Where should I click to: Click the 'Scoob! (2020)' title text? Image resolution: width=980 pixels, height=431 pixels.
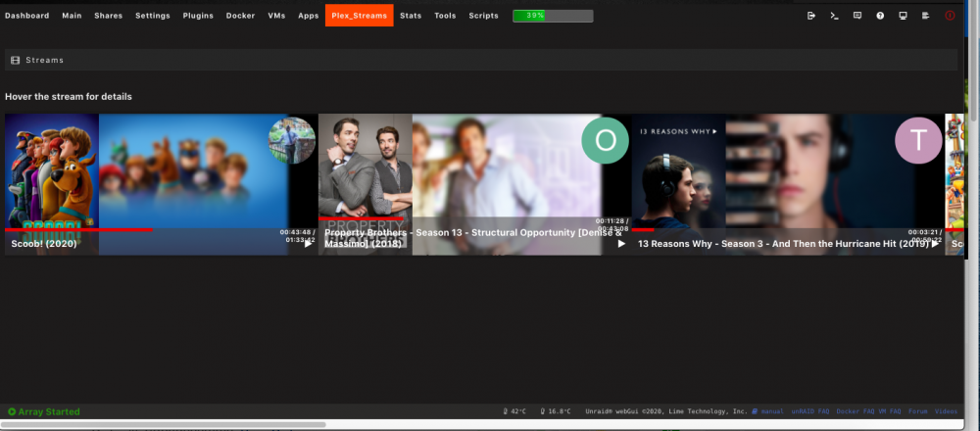(44, 244)
